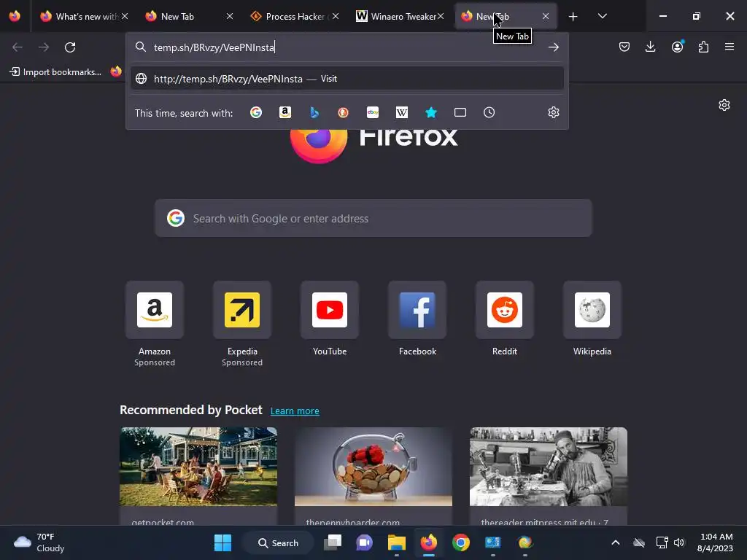
Task: Open Save to Pocket button
Action: [x=624, y=47]
